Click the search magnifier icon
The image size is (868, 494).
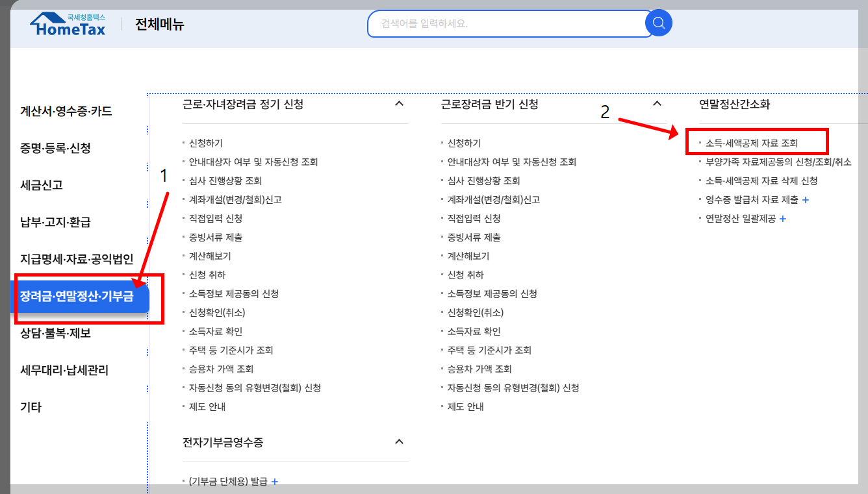[658, 23]
